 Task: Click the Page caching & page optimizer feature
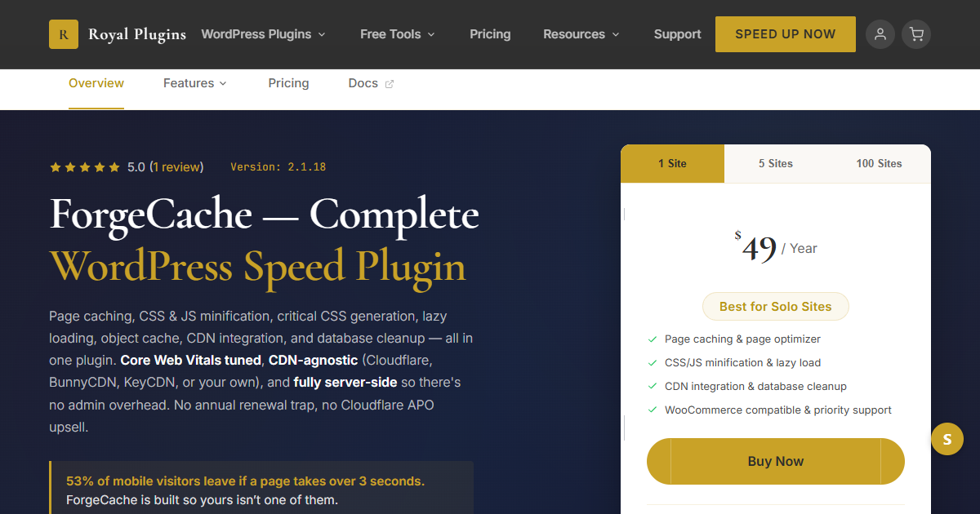click(x=742, y=339)
